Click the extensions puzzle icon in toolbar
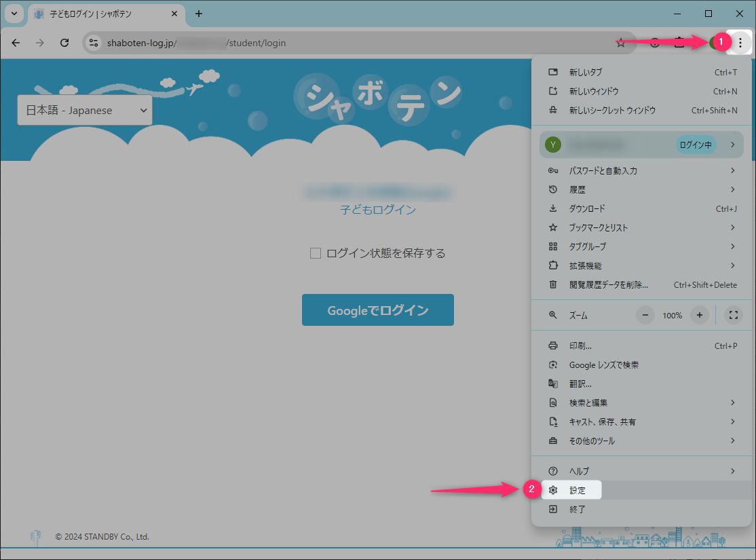Viewport: 756px width, 560px height. click(x=679, y=43)
